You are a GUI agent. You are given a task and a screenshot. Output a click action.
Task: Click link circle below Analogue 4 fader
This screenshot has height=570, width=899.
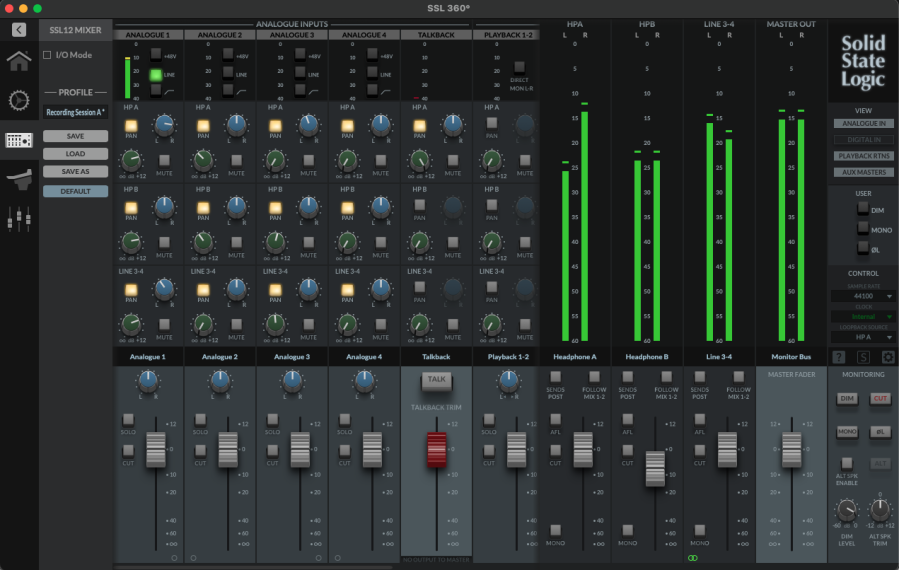[x=338, y=558]
